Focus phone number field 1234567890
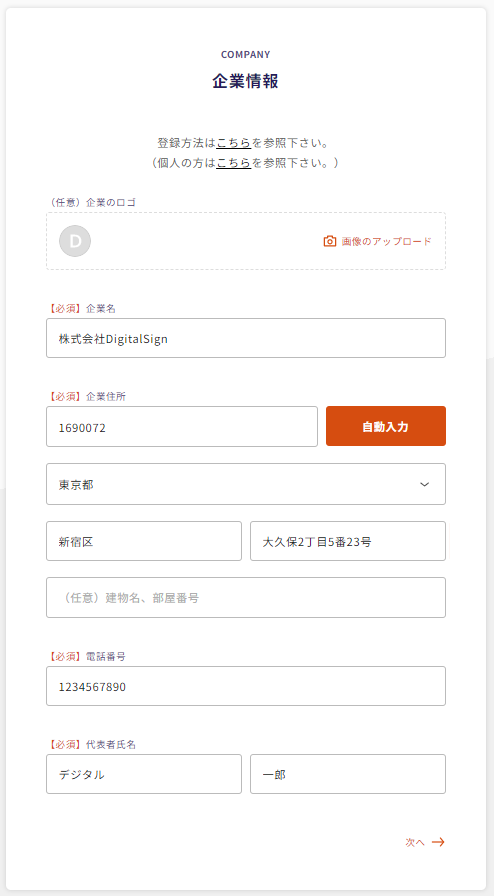The height and width of the screenshot is (896, 494). (246, 686)
